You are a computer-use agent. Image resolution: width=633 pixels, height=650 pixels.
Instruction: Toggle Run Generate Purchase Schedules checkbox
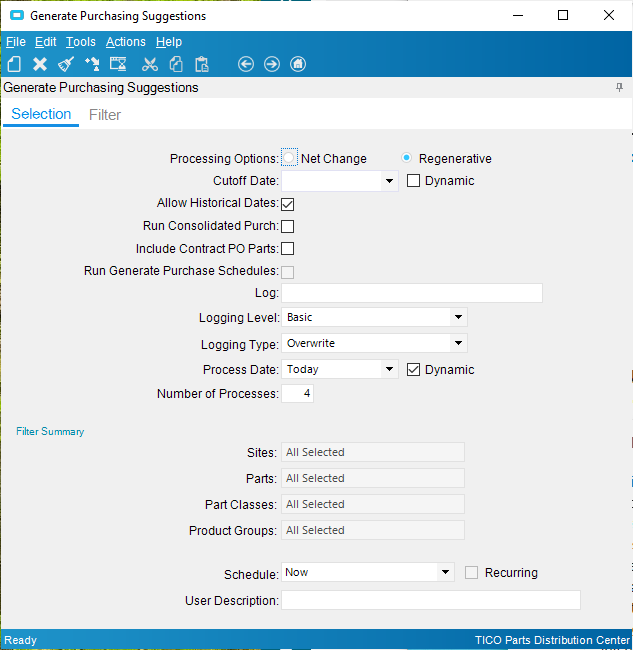[288, 272]
